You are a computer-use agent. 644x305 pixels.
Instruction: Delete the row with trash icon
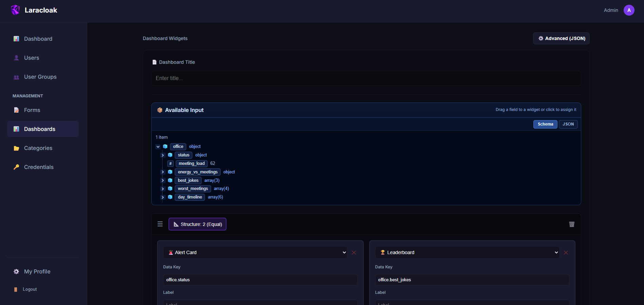[572, 224]
